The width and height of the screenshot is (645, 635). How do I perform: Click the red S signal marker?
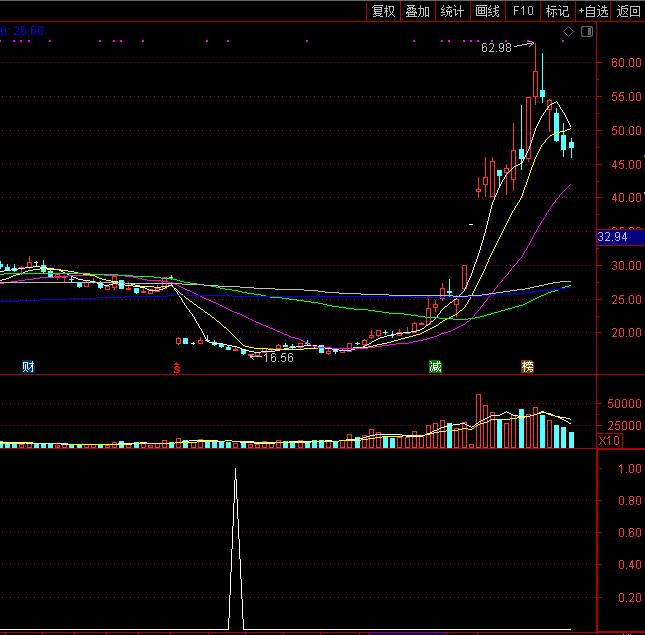tap(177, 368)
